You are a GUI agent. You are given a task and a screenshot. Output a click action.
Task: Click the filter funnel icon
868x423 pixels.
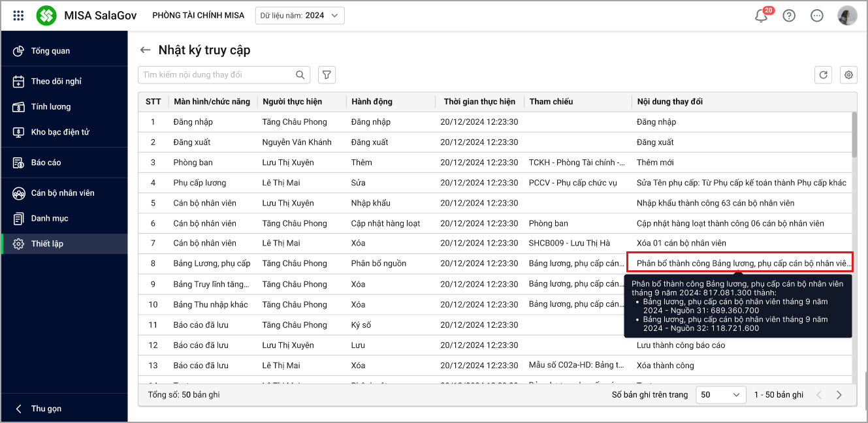[327, 75]
